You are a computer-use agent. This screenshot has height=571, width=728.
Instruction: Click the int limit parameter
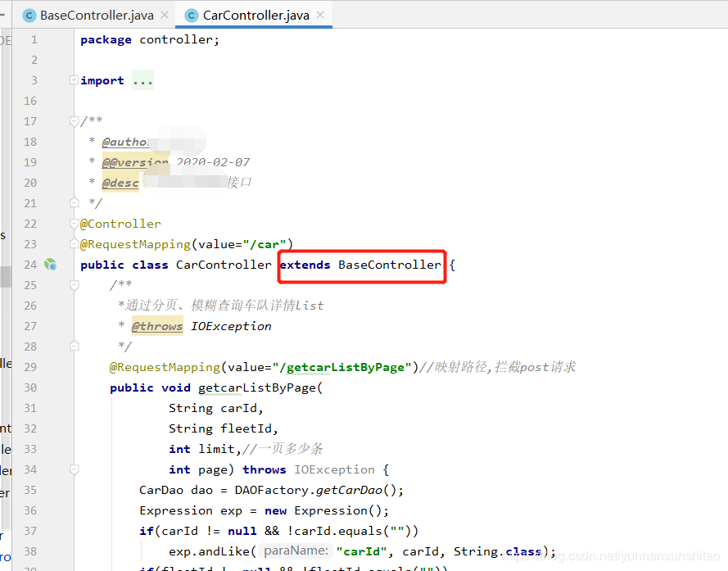click(202, 449)
